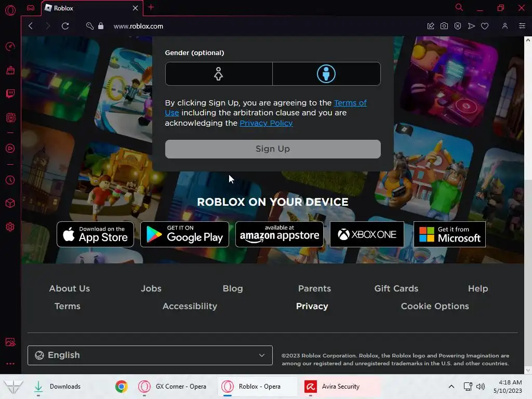This screenshot has height=399, width=532.
Task: Open Xbox One badge
Action: click(367, 234)
